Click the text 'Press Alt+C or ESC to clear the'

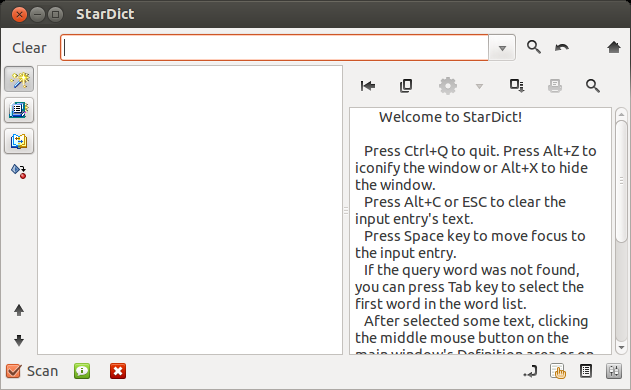pyautogui.click(x=465, y=202)
